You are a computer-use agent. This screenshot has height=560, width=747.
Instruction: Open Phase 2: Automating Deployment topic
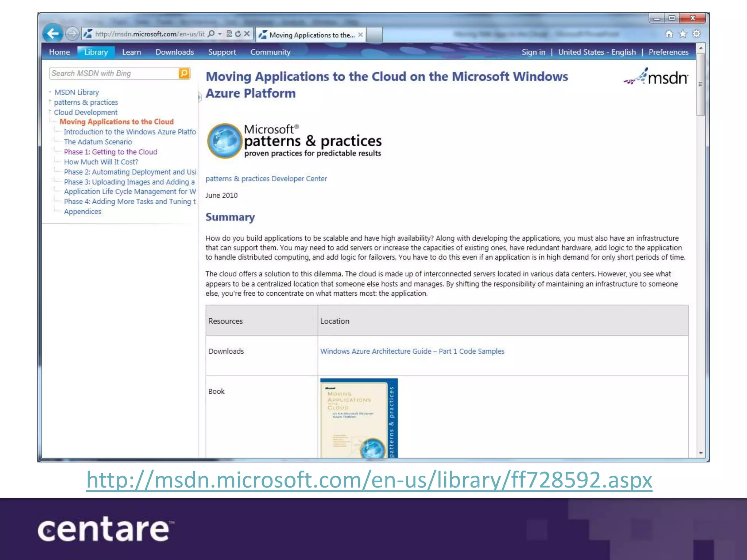click(130, 172)
